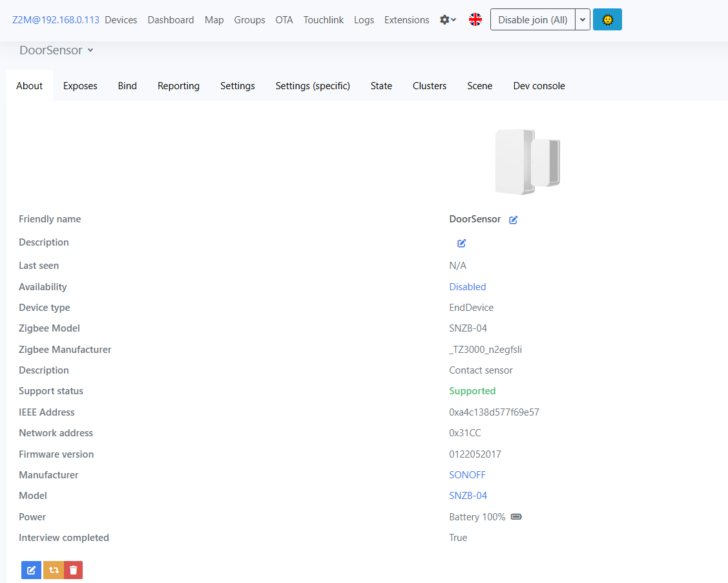This screenshot has height=583, width=728.
Task: Click the Contact sensor description value
Action: pyautogui.click(x=481, y=370)
